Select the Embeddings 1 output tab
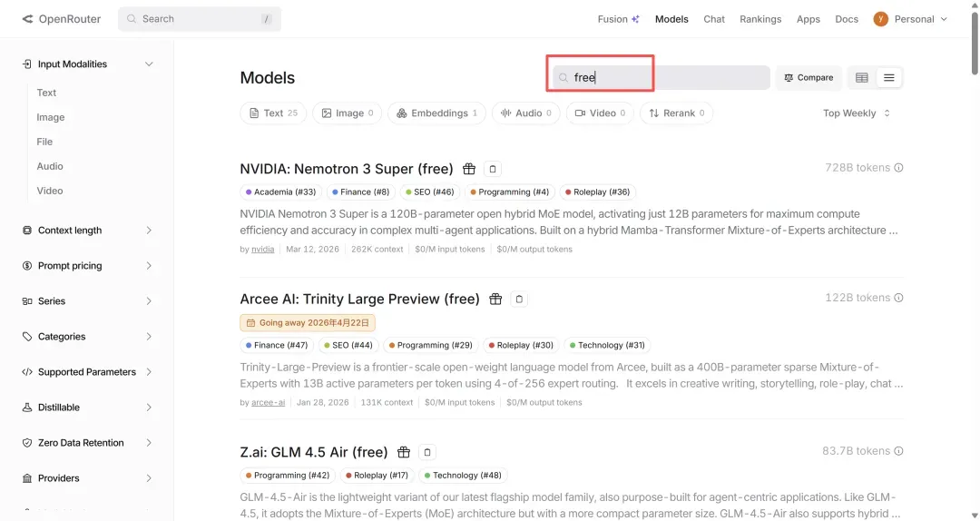This screenshot has height=521, width=980. click(436, 113)
